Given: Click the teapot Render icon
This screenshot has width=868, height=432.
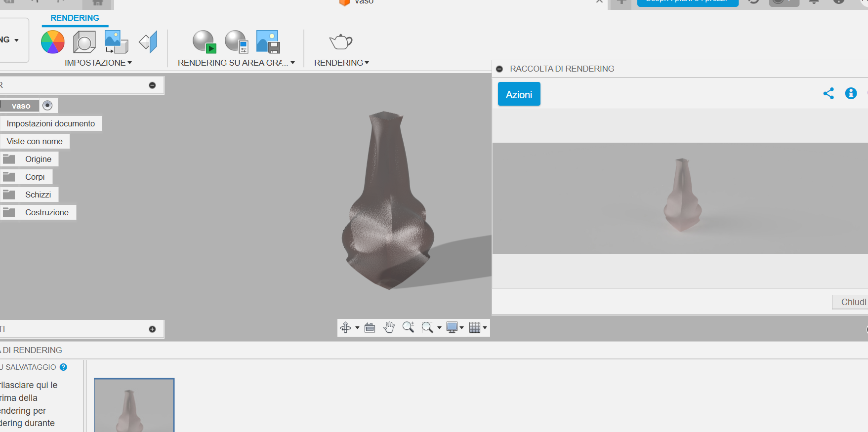Looking at the screenshot, I should point(341,42).
